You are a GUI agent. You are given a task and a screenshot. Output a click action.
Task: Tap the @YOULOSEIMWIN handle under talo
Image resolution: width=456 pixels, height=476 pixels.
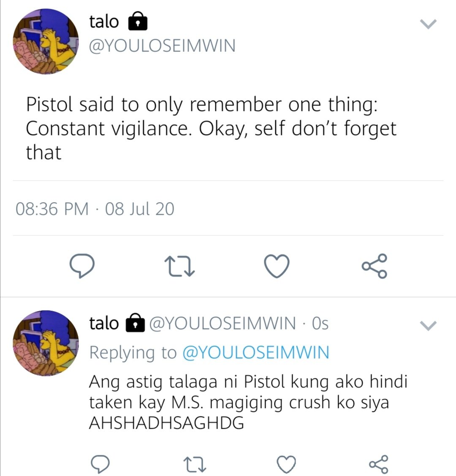coord(162,46)
